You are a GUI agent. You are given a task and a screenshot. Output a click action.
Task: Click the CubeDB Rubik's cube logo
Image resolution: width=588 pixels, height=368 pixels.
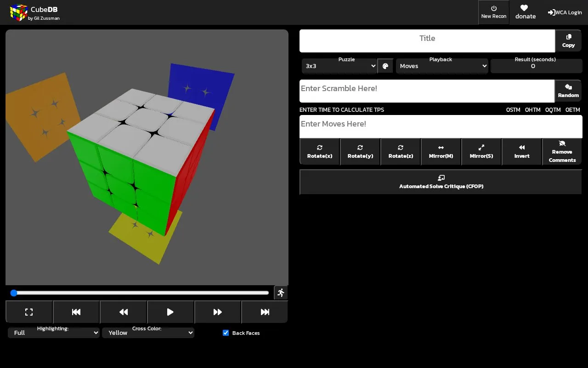(x=19, y=12)
